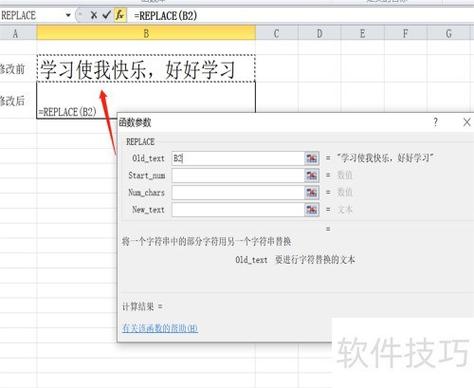Viewport: 474px width, 388px height.
Task: Select cell B2 containing 学习使我快乐，好好学习
Action: tap(146, 69)
